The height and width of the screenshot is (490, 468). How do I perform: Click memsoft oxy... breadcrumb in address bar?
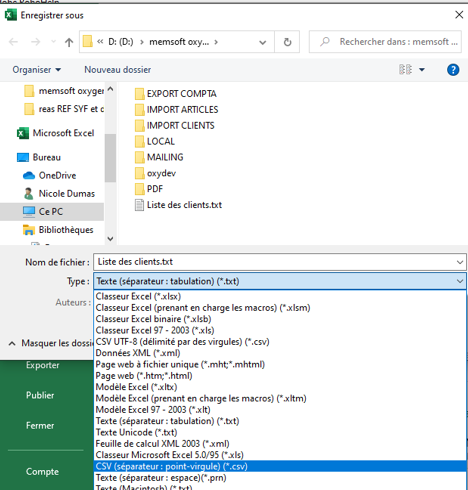pyautogui.click(x=179, y=42)
